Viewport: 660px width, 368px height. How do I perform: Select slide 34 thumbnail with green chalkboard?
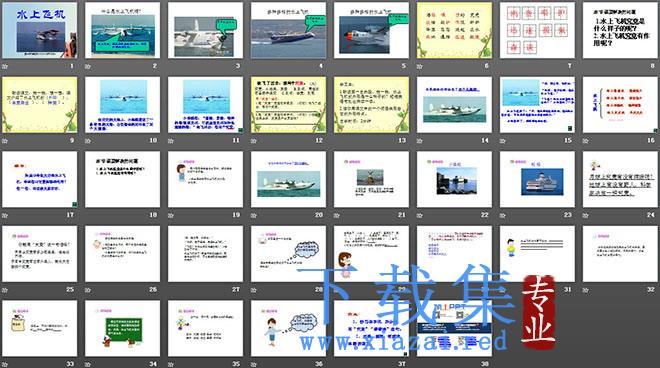coord(122,328)
